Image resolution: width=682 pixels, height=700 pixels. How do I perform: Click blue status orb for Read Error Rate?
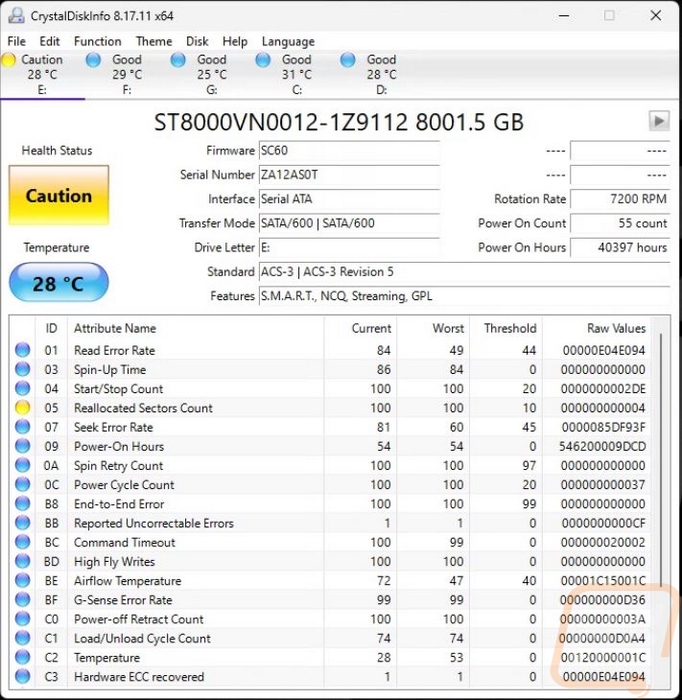coord(22,350)
